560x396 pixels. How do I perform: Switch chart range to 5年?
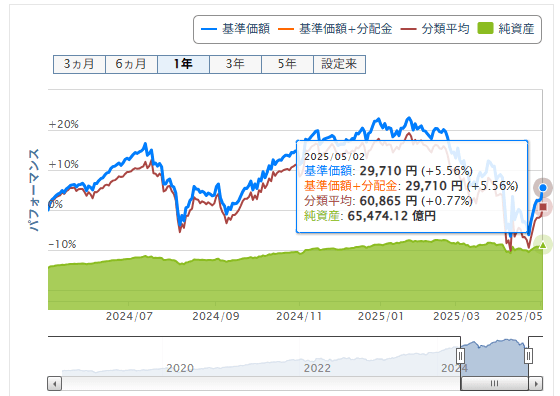coord(288,64)
